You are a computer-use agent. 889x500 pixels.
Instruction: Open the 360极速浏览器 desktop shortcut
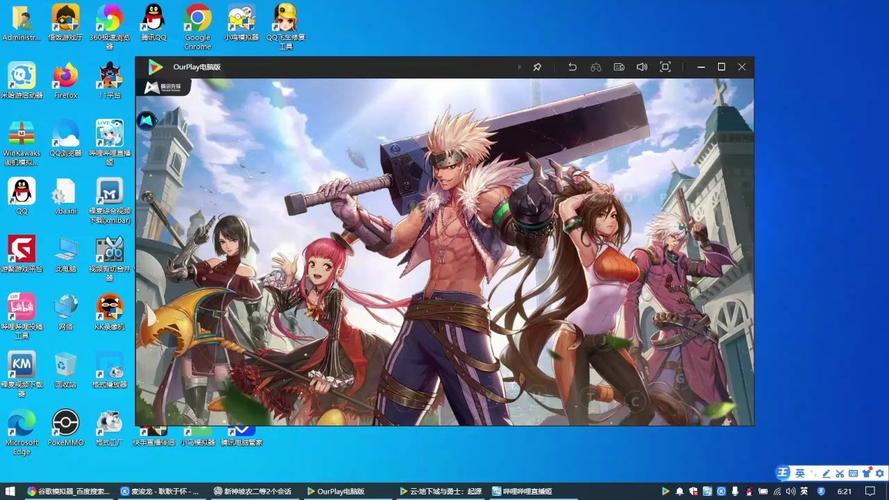pos(109,26)
